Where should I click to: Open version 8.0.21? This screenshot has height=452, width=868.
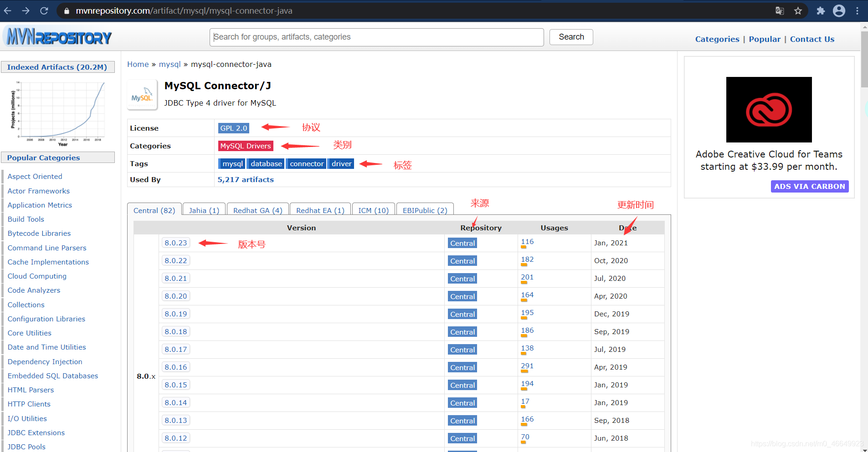click(x=176, y=278)
